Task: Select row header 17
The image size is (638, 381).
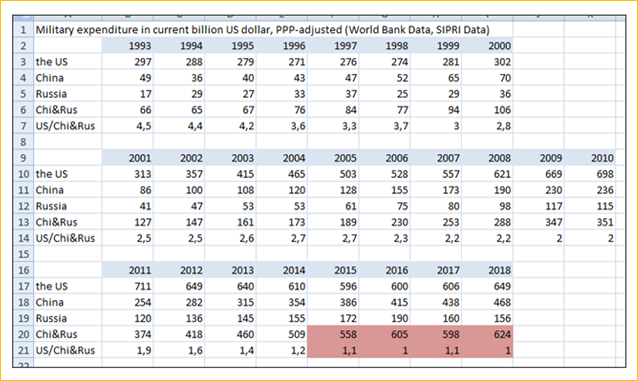Action: 23,286
